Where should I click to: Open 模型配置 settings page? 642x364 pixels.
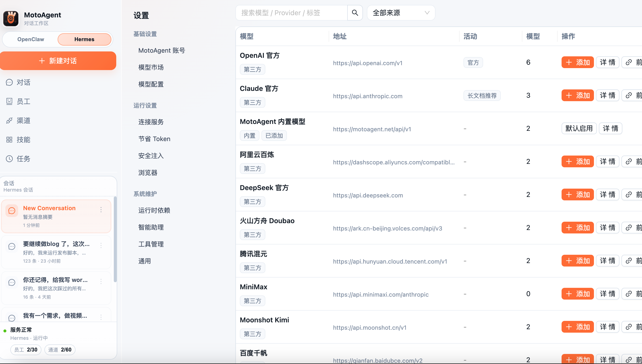[151, 84]
